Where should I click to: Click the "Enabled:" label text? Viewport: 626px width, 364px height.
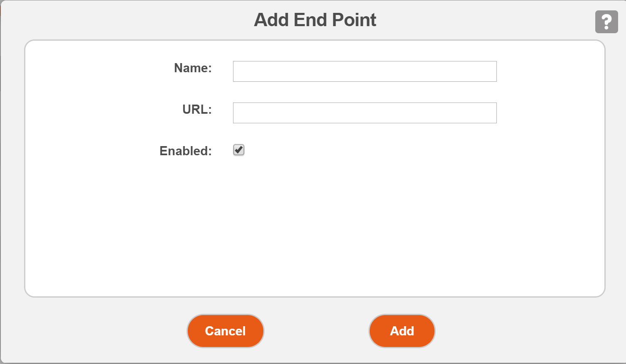pyautogui.click(x=185, y=151)
